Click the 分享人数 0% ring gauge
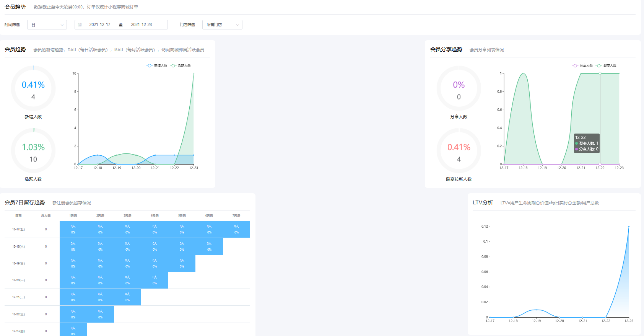 tap(459, 88)
